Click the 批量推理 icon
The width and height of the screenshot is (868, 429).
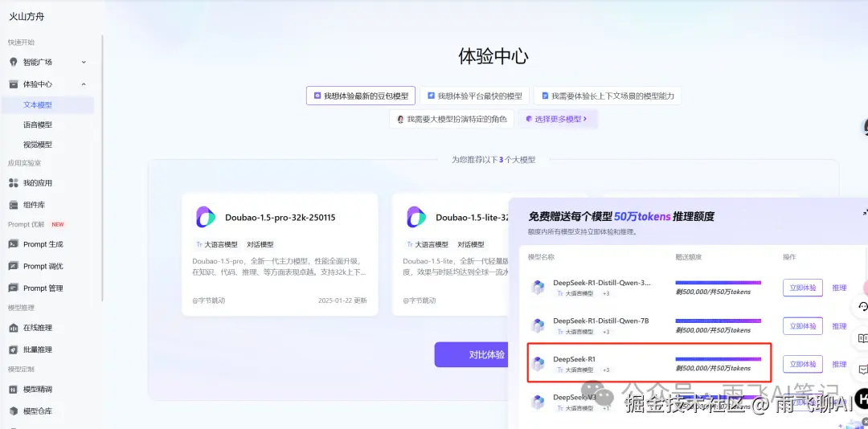(14, 349)
